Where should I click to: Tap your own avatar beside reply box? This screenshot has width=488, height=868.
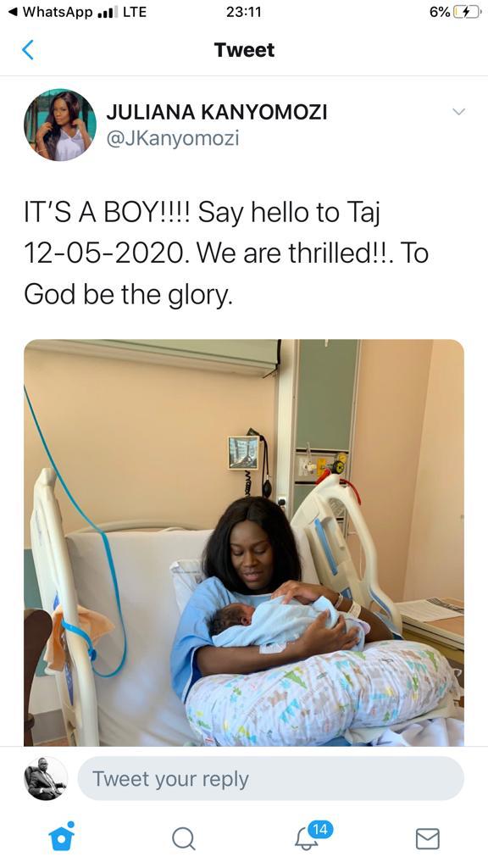coord(46,778)
